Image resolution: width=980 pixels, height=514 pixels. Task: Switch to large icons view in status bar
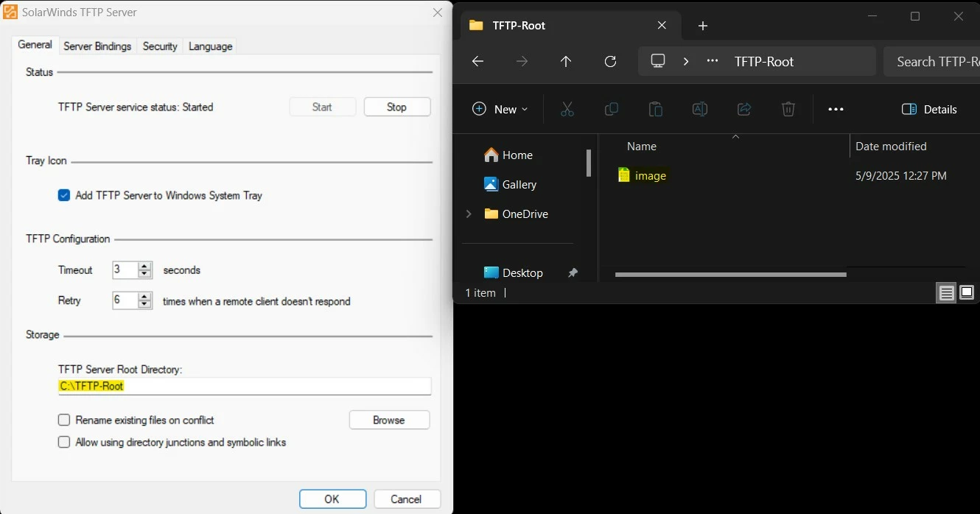point(967,293)
